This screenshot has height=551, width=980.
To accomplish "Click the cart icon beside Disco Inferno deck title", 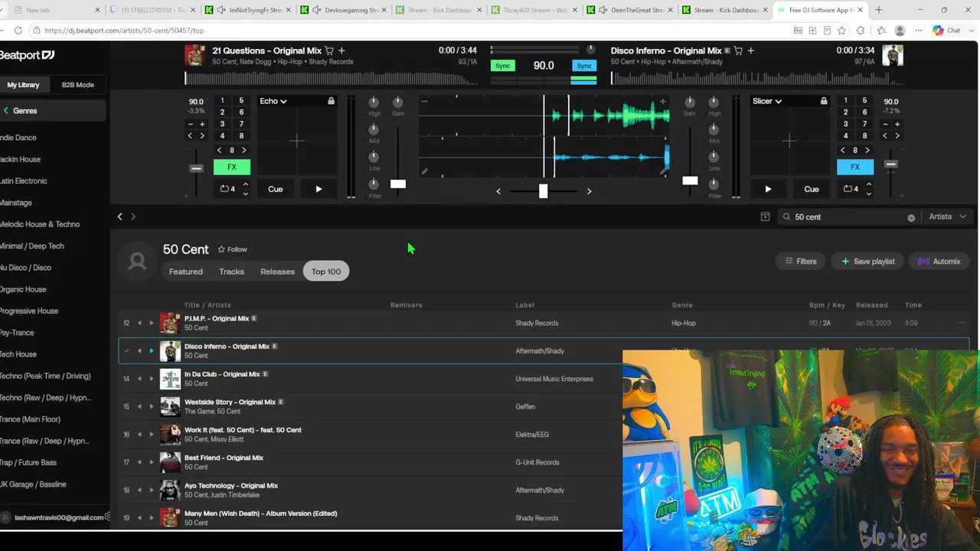I will click(x=738, y=51).
